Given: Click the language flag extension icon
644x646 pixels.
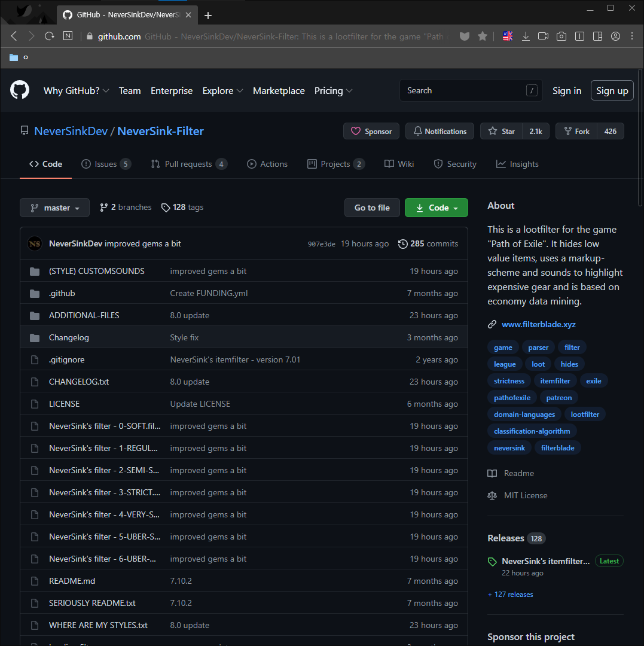Looking at the screenshot, I should click(507, 36).
